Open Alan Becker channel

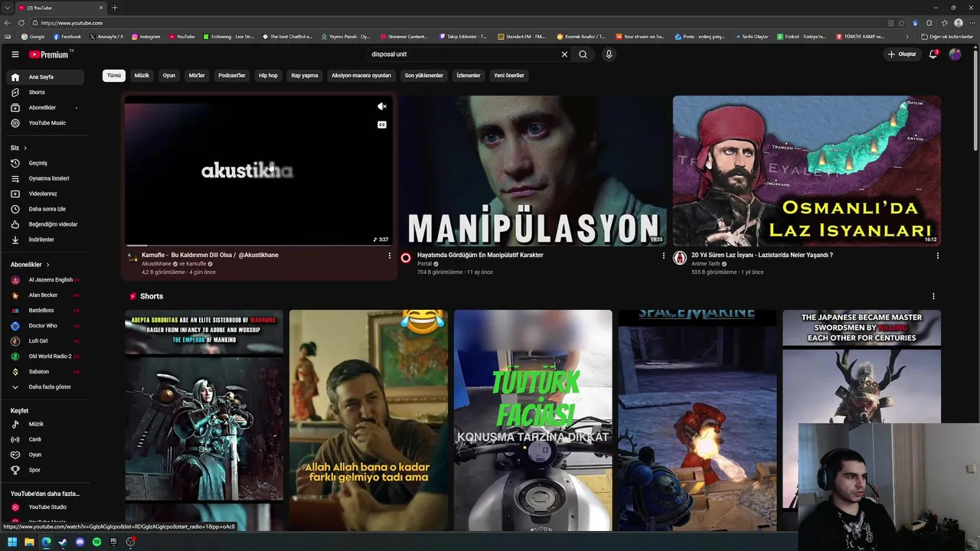coord(45,295)
